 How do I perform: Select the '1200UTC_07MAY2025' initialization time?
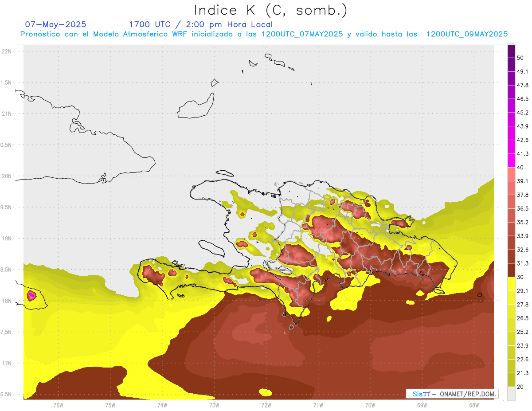[302, 34]
